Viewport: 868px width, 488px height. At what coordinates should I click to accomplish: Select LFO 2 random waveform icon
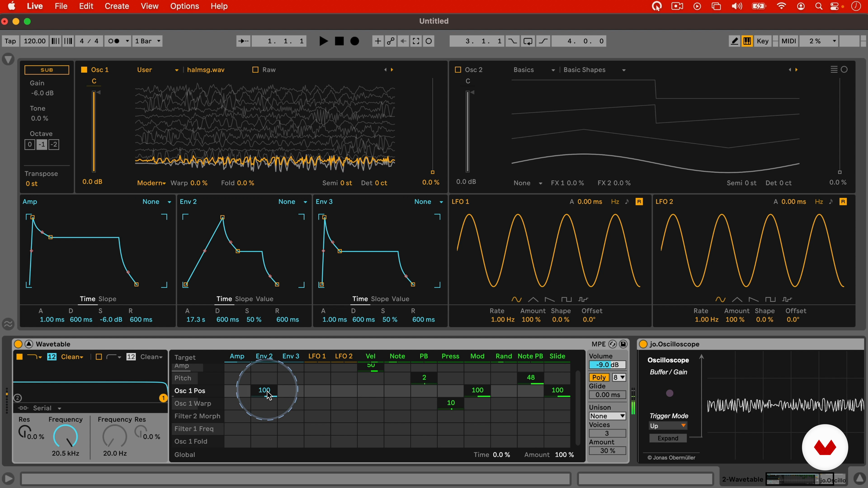tap(787, 299)
